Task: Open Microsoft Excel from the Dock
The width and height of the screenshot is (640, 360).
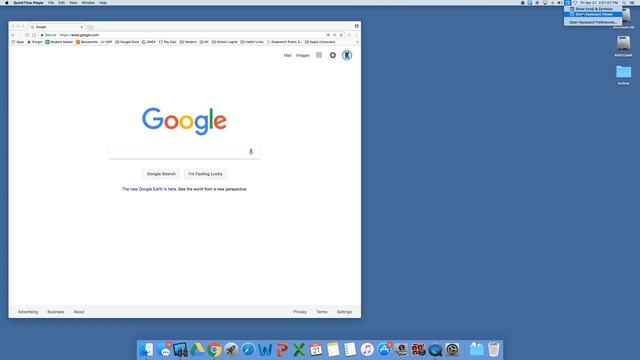Action: pyautogui.click(x=299, y=350)
